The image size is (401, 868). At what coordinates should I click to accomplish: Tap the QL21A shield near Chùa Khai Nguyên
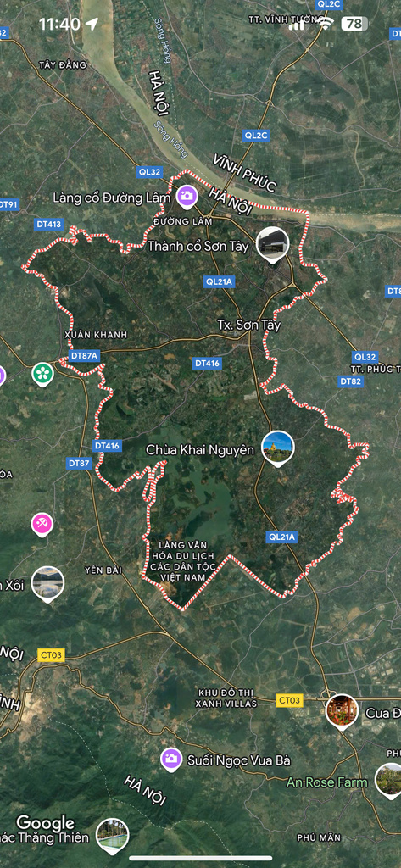coord(282,537)
